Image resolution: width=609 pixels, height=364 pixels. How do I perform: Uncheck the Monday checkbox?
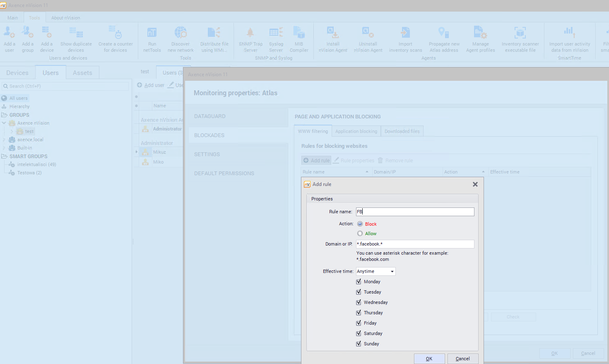click(x=359, y=282)
